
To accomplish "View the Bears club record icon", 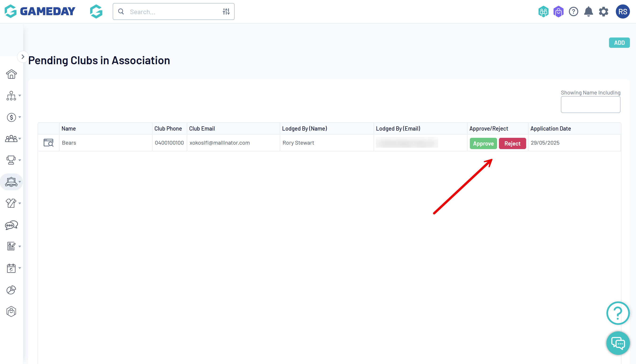I will pyautogui.click(x=49, y=143).
